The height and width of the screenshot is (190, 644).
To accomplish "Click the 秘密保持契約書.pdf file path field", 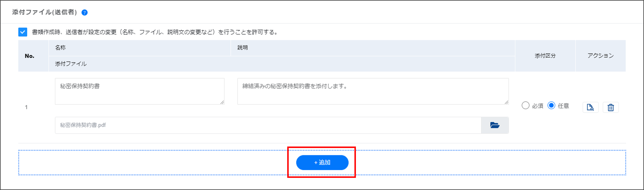I will click(x=268, y=125).
